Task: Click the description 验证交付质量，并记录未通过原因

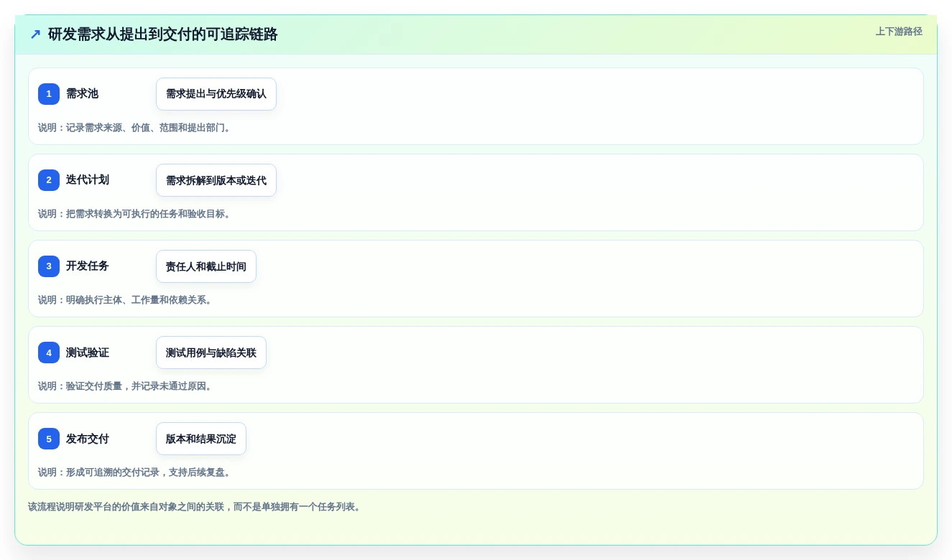Action: (126, 386)
